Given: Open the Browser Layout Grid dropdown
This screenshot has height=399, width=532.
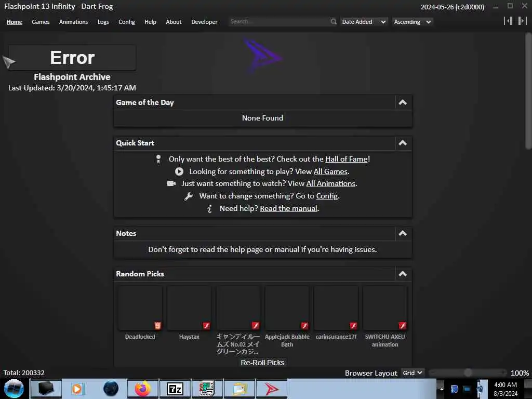Looking at the screenshot, I should [412, 373].
